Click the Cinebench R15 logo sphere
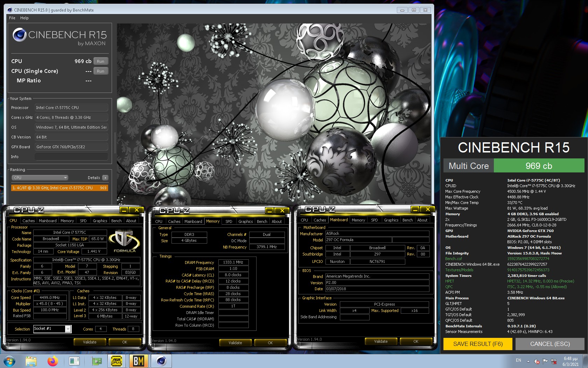588x368 pixels. tap(19, 35)
